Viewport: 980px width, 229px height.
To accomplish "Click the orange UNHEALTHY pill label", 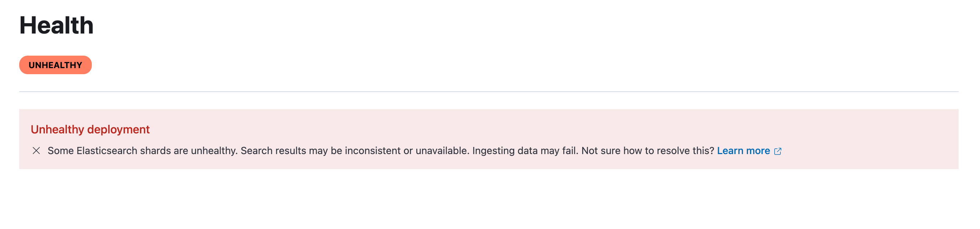I will click(x=56, y=65).
